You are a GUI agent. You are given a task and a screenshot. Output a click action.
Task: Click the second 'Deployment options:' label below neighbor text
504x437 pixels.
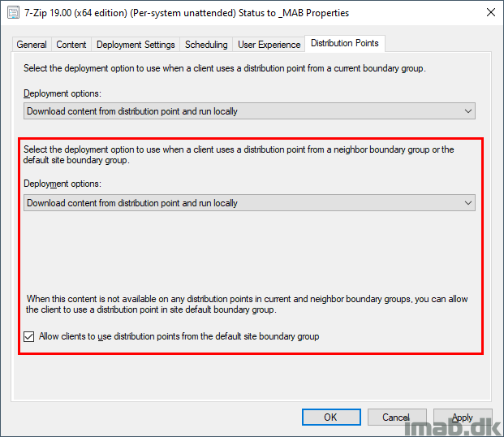tap(62, 184)
